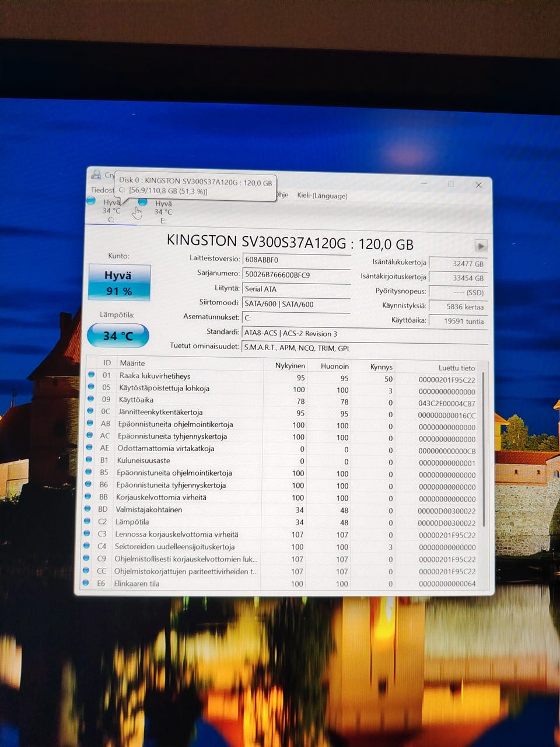This screenshot has width=560, height=747.
Task: Click status dot for row ID C9
Action: point(86,558)
